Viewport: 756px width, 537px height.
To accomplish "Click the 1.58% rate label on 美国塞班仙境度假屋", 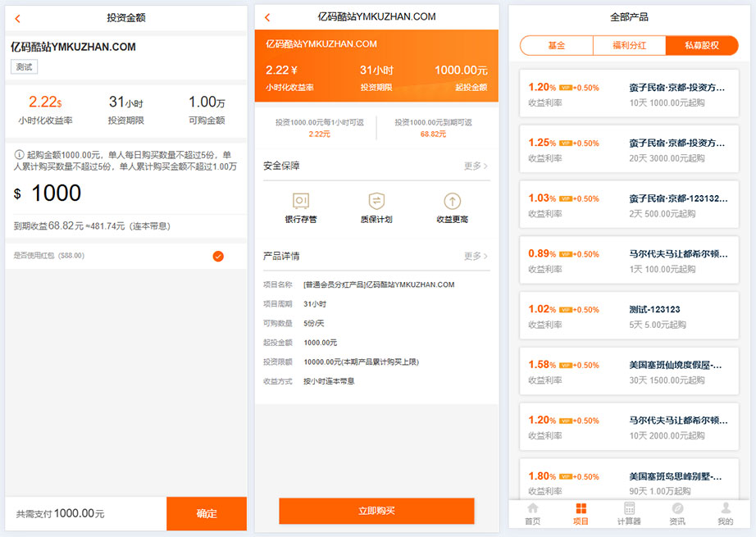I will pos(539,364).
